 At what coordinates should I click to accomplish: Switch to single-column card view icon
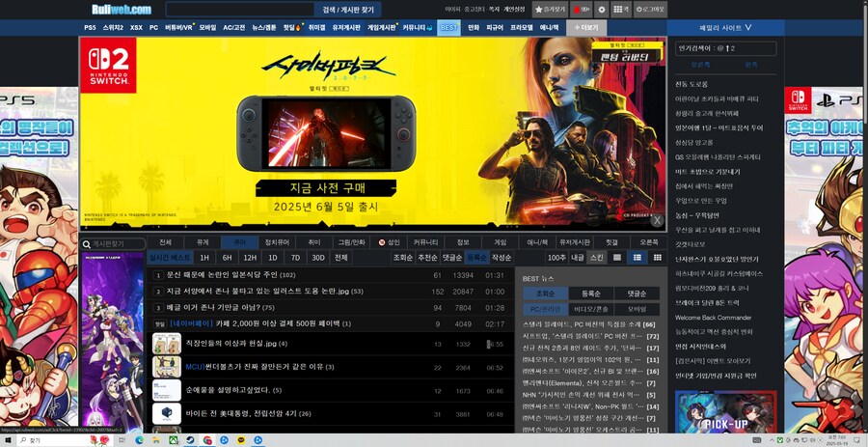pyautogui.click(x=616, y=258)
